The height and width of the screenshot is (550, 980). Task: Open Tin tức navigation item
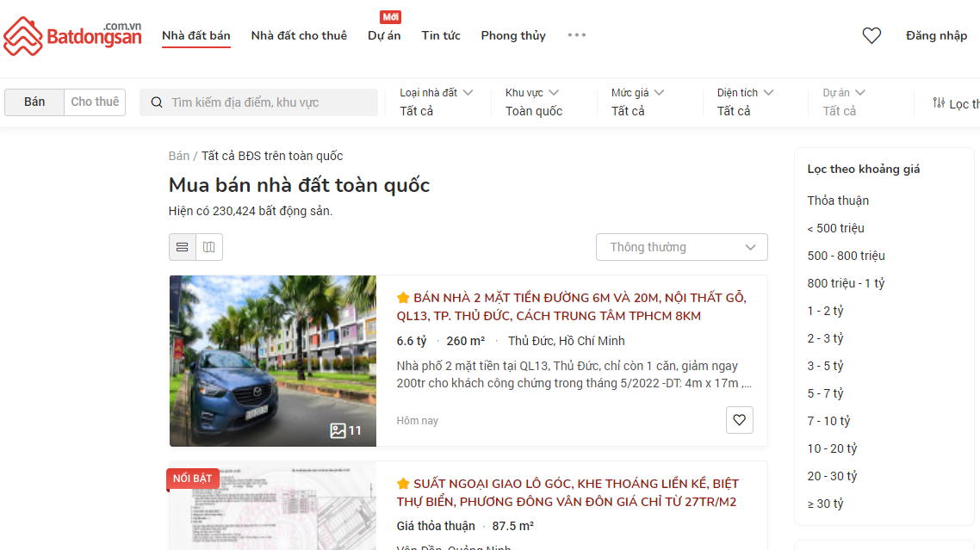[441, 35]
